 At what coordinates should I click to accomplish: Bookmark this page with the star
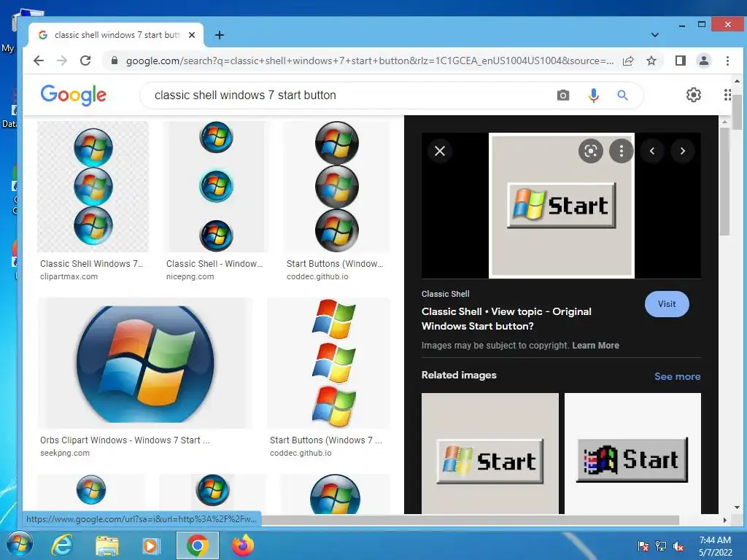(x=651, y=61)
